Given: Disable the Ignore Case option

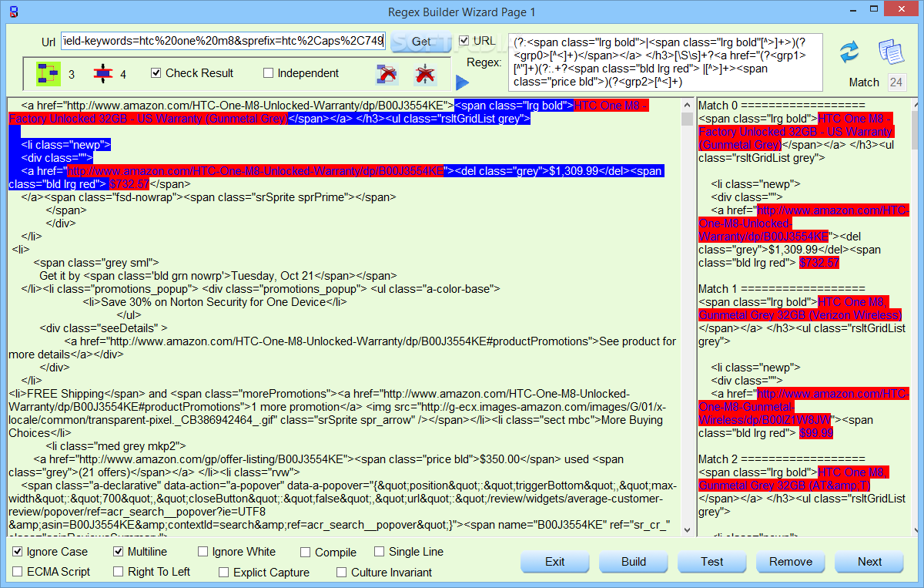Looking at the screenshot, I should pyautogui.click(x=18, y=552).
